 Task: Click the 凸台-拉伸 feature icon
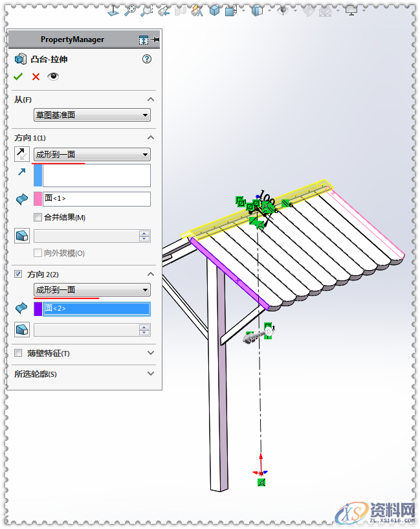[21, 59]
